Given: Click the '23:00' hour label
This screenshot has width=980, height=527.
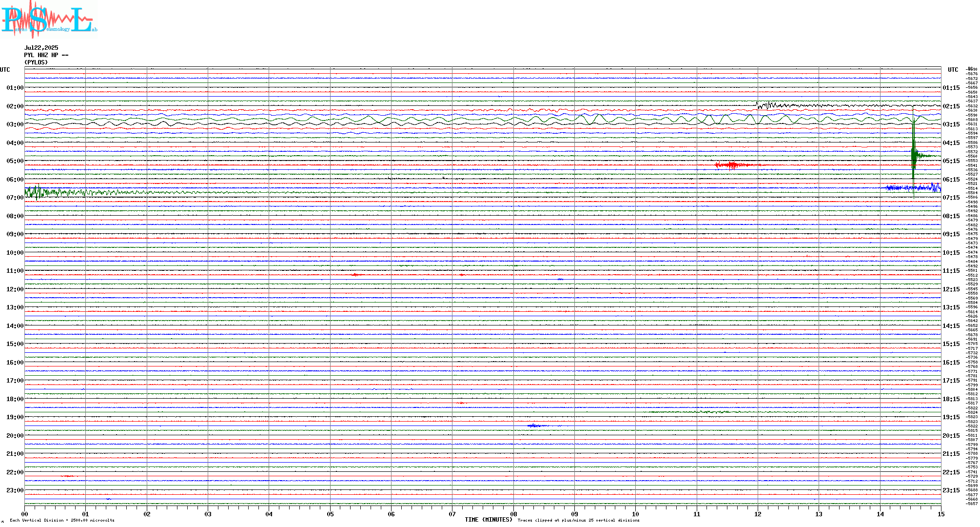Looking at the screenshot, I should tap(15, 490).
